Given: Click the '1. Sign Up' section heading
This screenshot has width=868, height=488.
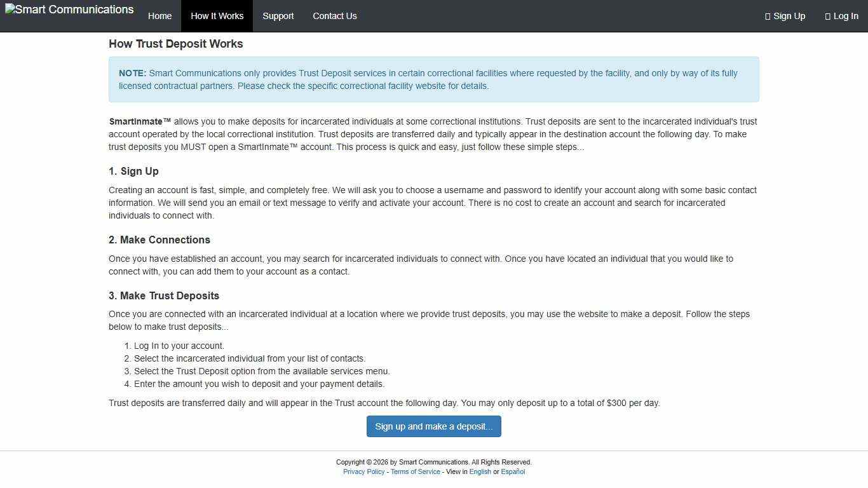Looking at the screenshot, I should (x=133, y=172).
